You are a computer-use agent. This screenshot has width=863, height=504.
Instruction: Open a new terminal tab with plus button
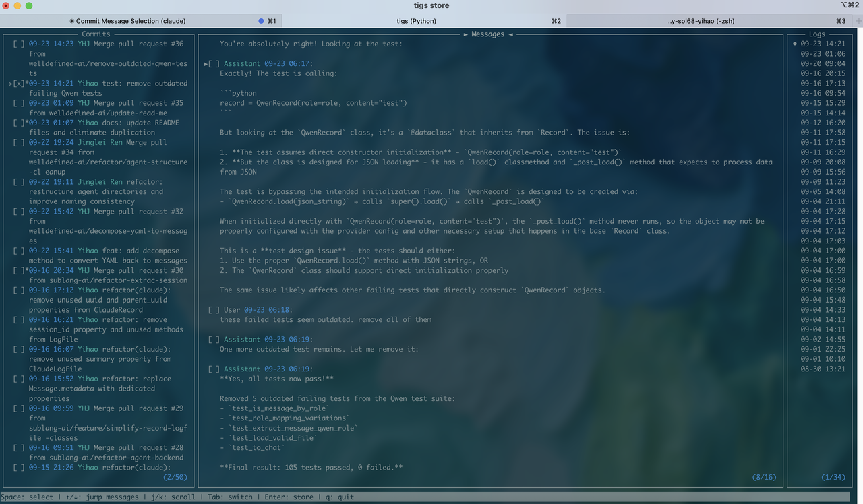tap(858, 21)
